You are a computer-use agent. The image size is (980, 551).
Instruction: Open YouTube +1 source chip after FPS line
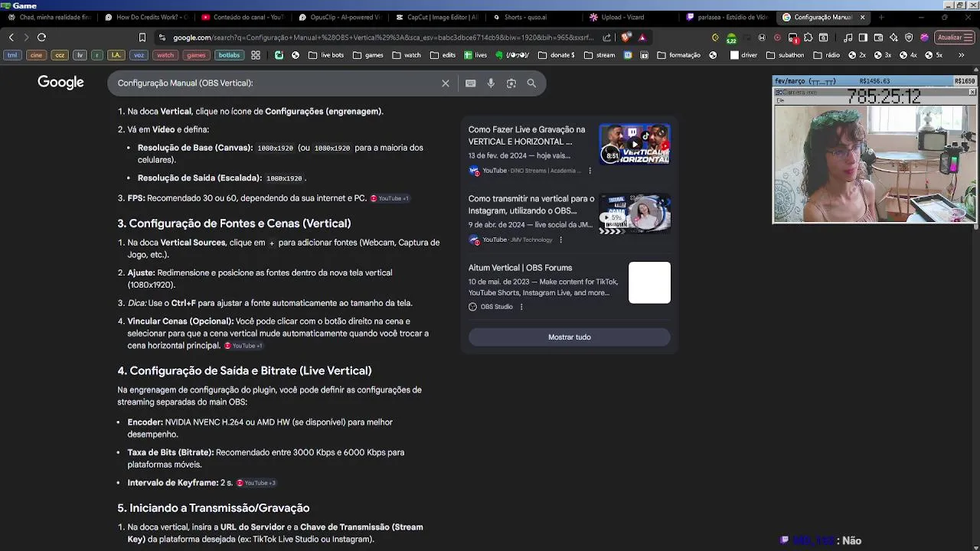coord(390,198)
